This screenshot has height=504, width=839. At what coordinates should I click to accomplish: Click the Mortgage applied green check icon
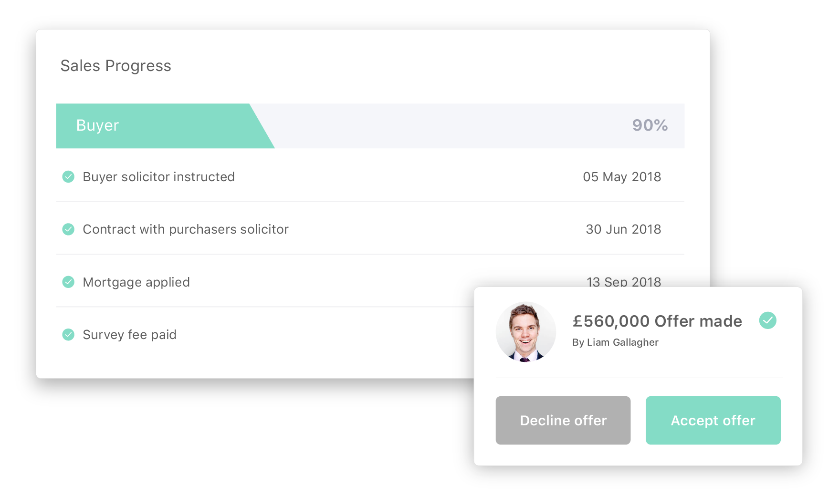pyautogui.click(x=68, y=282)
